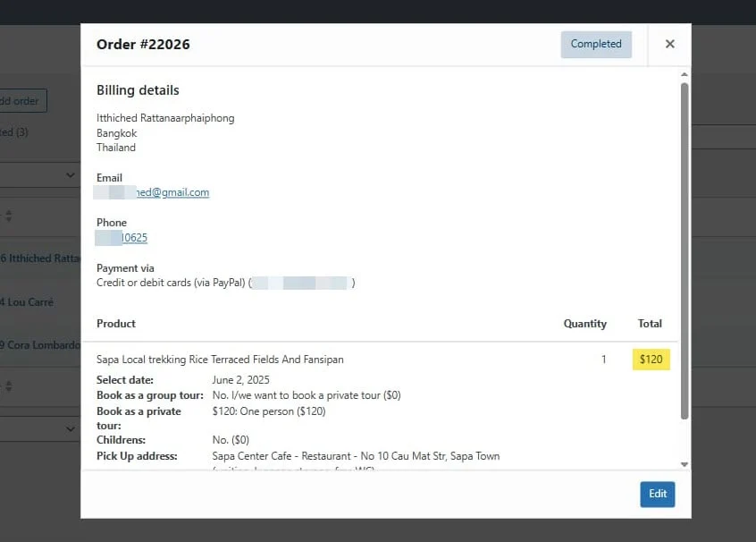The width and height of the screenshot is (756, 542).
Task: Click the highlighted $120 total amount
Action: [x=651, y=359]
